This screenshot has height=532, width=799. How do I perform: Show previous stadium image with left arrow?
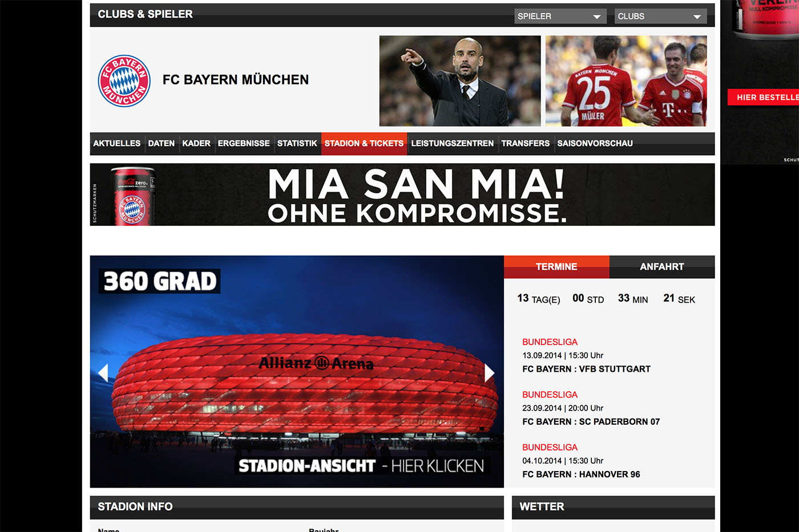103,373
